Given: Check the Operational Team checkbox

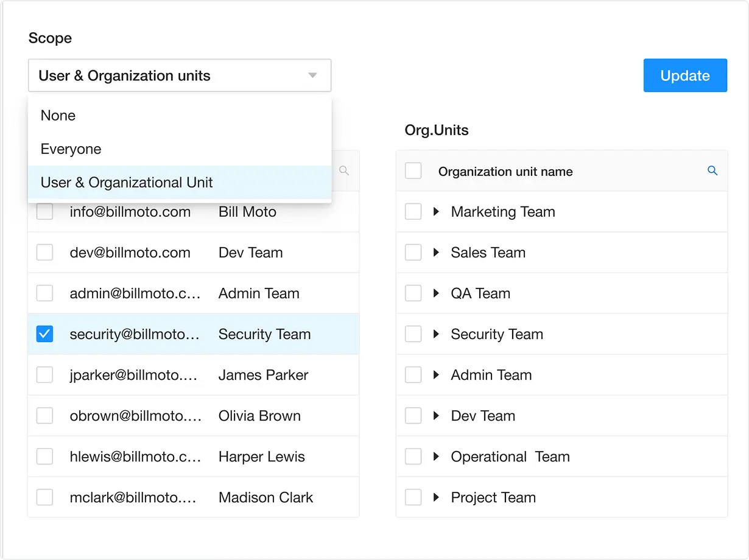Looking at the screenshot, I should (413, 456).
